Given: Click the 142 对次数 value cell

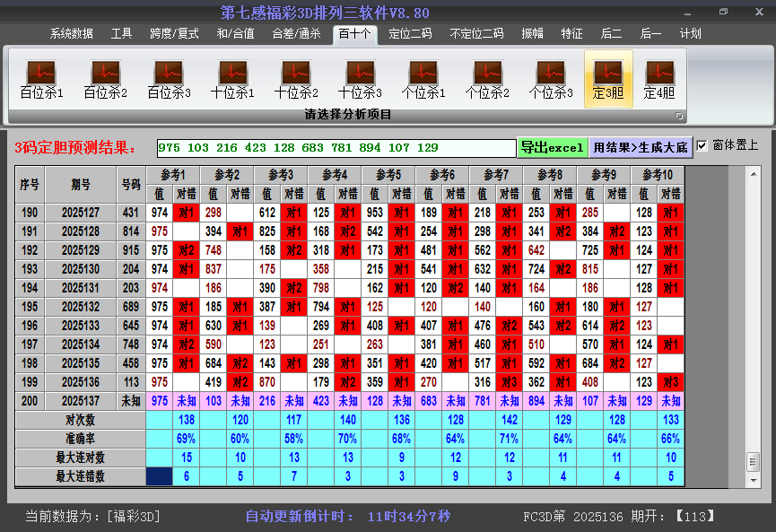Looking at the screenshot, I should point(510,420).
